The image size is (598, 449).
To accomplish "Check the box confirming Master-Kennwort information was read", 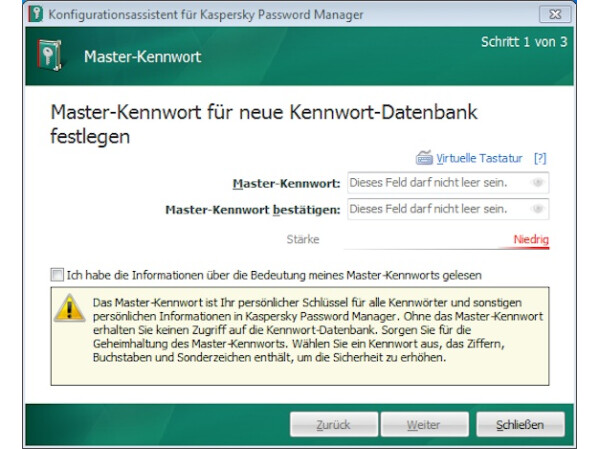I will pos(57,275).
